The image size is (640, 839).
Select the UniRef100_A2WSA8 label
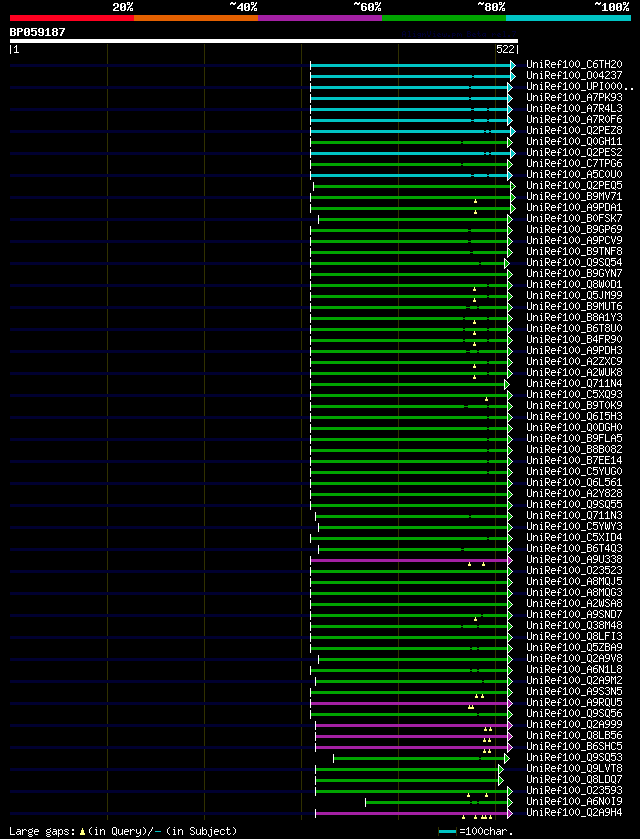click(574, 603)
